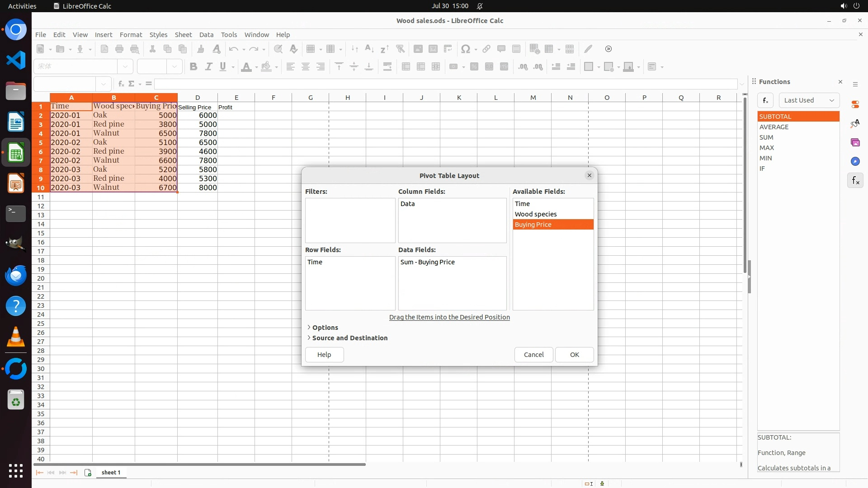Click Cancel in the Pivot Table dialog
The image size is (868, 488).
click(533, 355)
